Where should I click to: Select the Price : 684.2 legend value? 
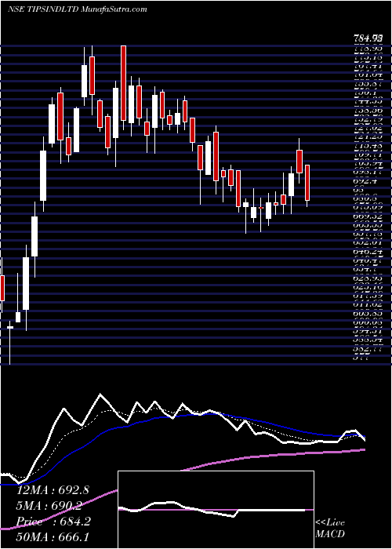pyautogui.click(x=53, y=522)
